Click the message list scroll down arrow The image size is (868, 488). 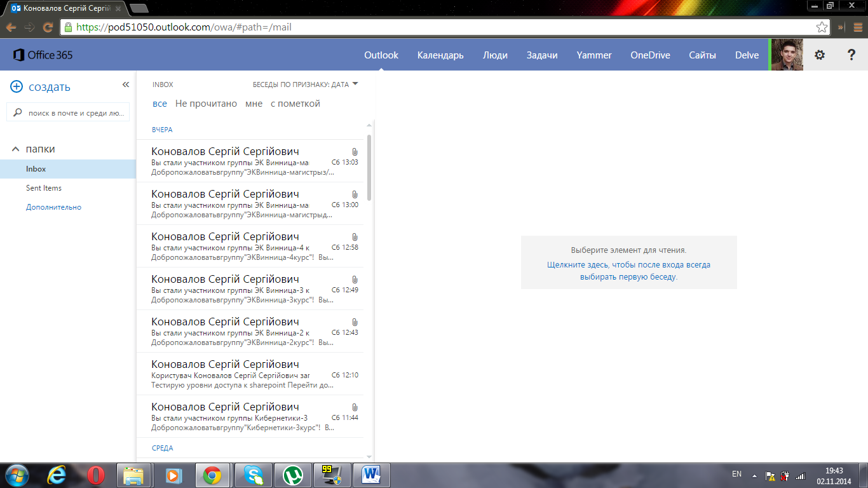tap(369, 456)
